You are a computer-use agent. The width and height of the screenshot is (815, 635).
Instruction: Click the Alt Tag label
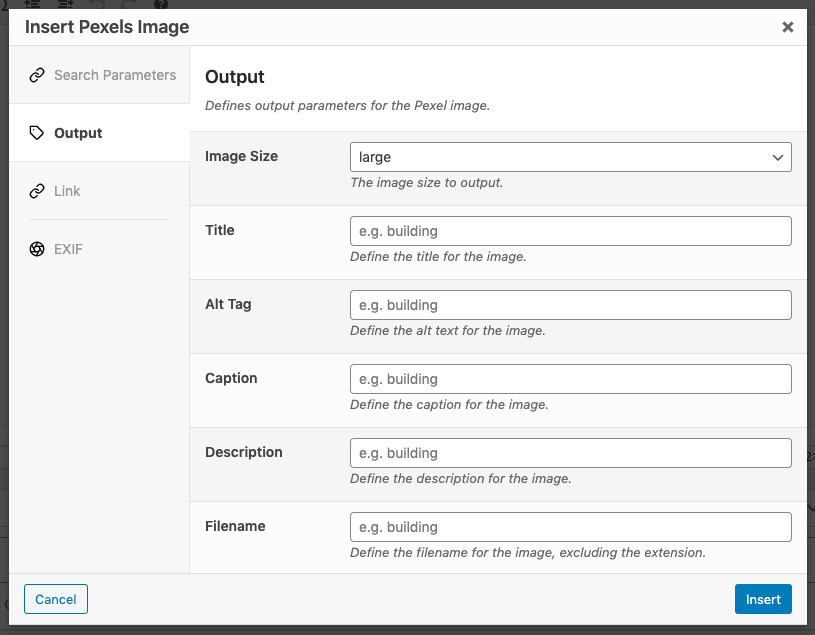[x=228, y=304]
